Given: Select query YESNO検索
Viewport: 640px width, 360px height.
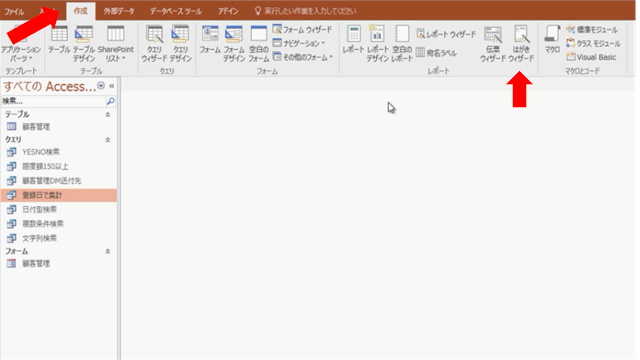Looking at the screenshot, I should tap(58, 152).
